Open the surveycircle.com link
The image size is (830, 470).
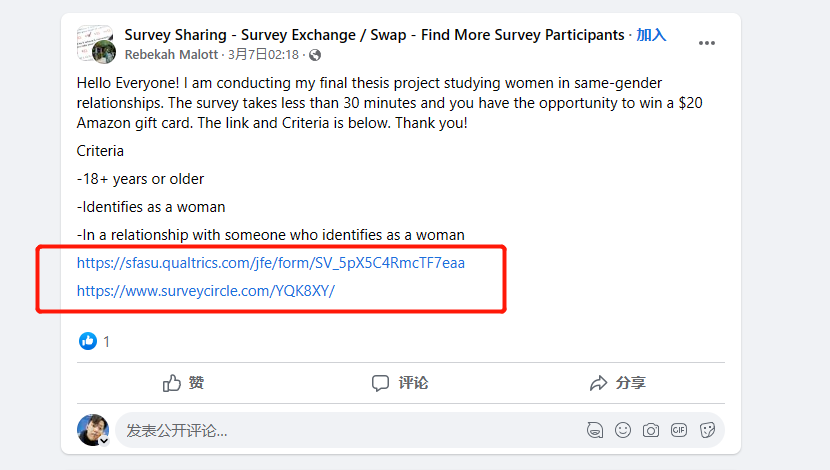pyautogui.click(x=206, y=291)
